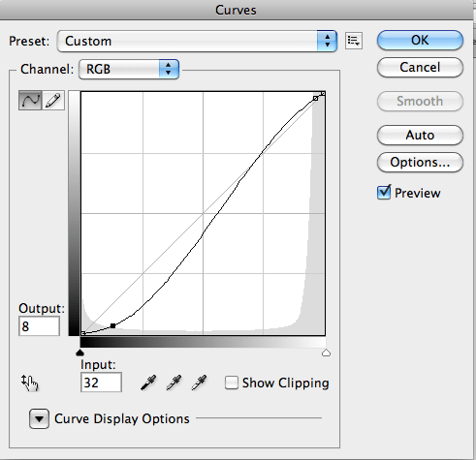This screenshot has width=476, height=460.
Task: Uncheck the Preview checkbox
Action: tap(384, 193)
